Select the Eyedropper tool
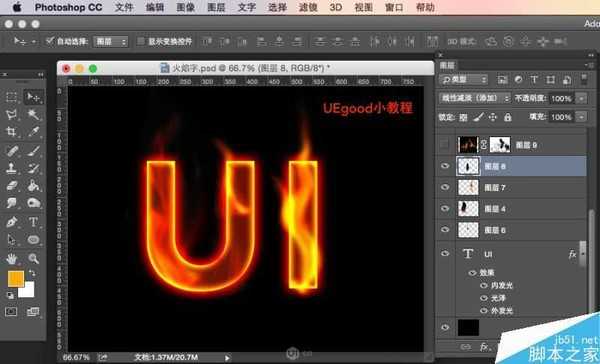600x364 pixels. point(33,132)
